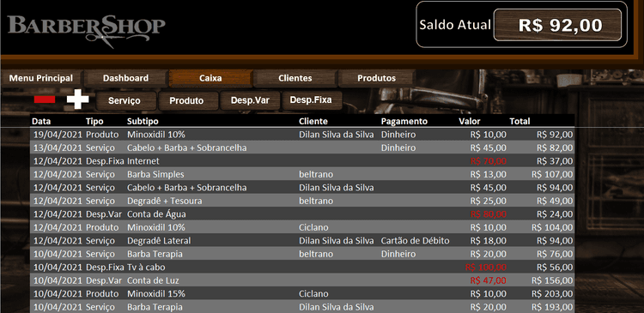This screenshot has height=313, width=644.
Task: Click the Subtipo column header
Action: 143,122
